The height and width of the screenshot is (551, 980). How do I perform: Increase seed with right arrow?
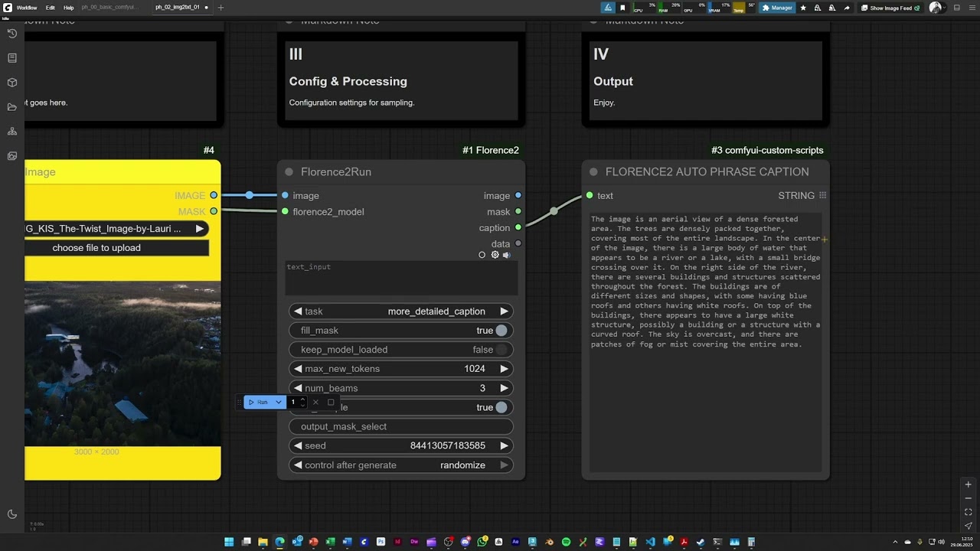tap(504, 445)
